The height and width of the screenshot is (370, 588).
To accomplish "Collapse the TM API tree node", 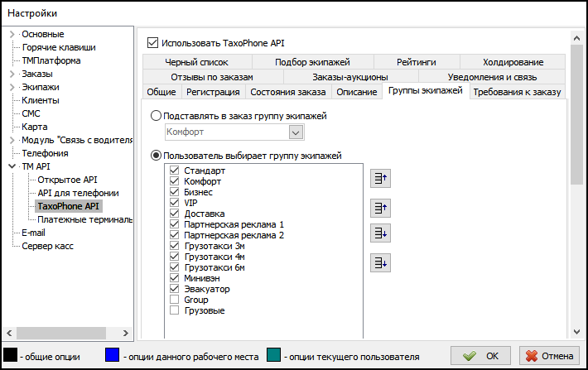I will click(12, 166).
